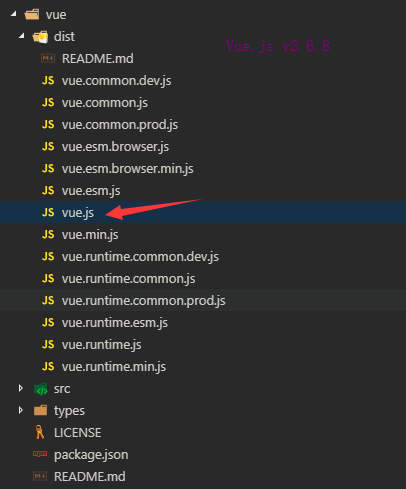Select the vue root folder name
Screen dimensions: 406x489
56,15
